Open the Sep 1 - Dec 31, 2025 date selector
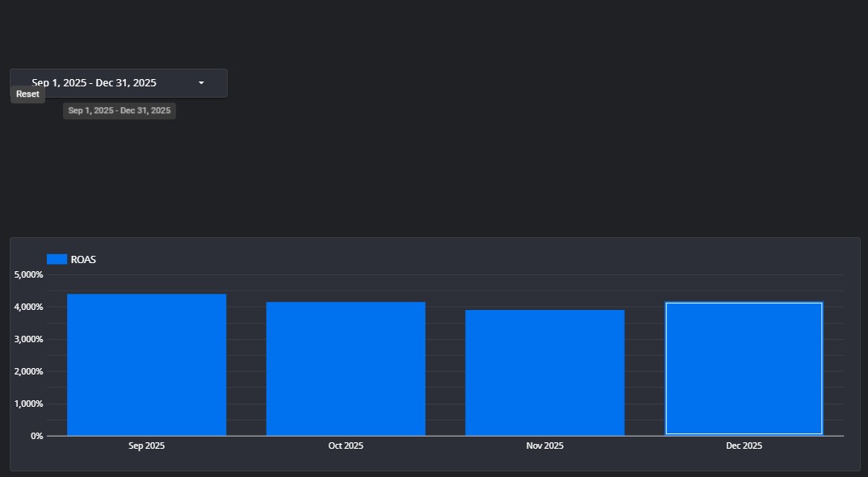 coord(94,83)
